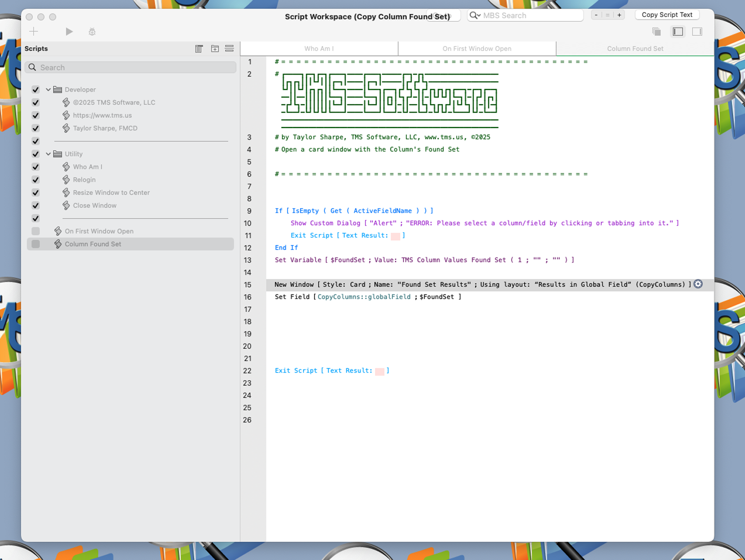Collapse the Utility folder
This screenshot has height=560, width=745.
[48, 154]
